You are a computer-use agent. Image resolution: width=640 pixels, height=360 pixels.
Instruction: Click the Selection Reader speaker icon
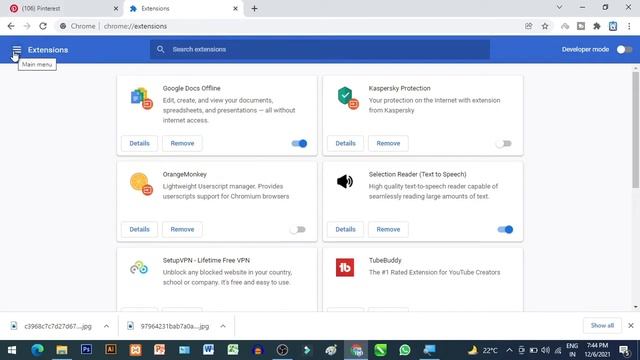pos(345,182)
